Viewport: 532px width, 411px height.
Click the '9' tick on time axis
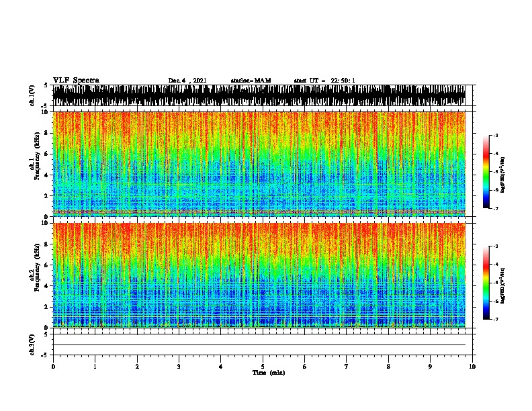point(430,367)
